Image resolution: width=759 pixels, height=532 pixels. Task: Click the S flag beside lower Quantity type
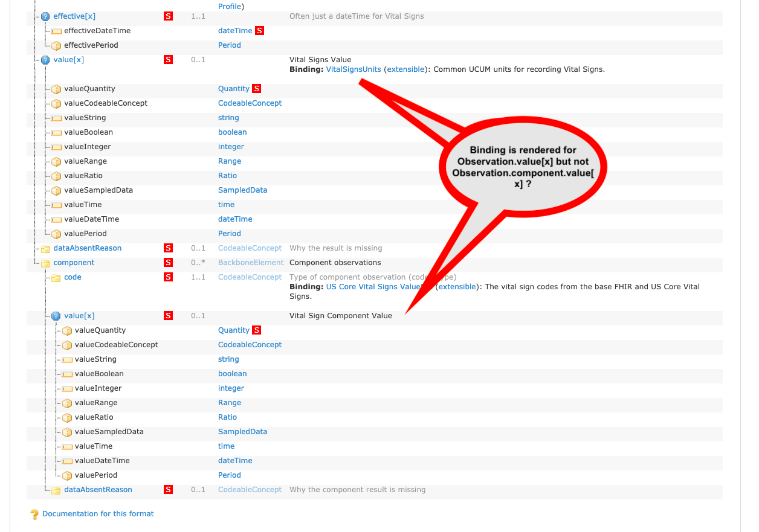(x=256, y=330)
